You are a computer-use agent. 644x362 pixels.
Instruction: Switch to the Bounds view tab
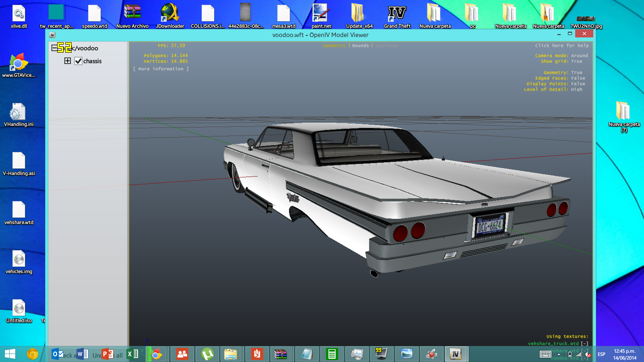pyautogui.click(x=360, y=46)
